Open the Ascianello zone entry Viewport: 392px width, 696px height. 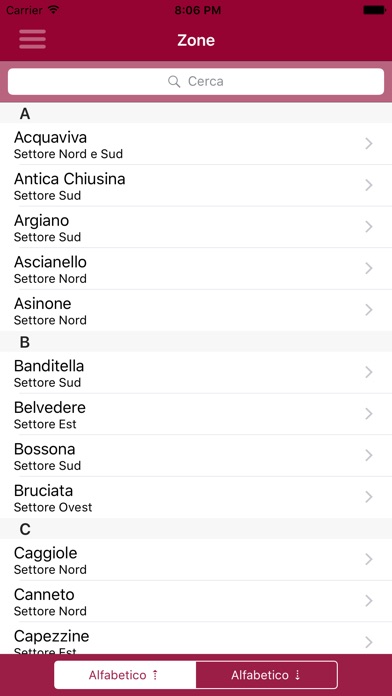coord(196,269)
